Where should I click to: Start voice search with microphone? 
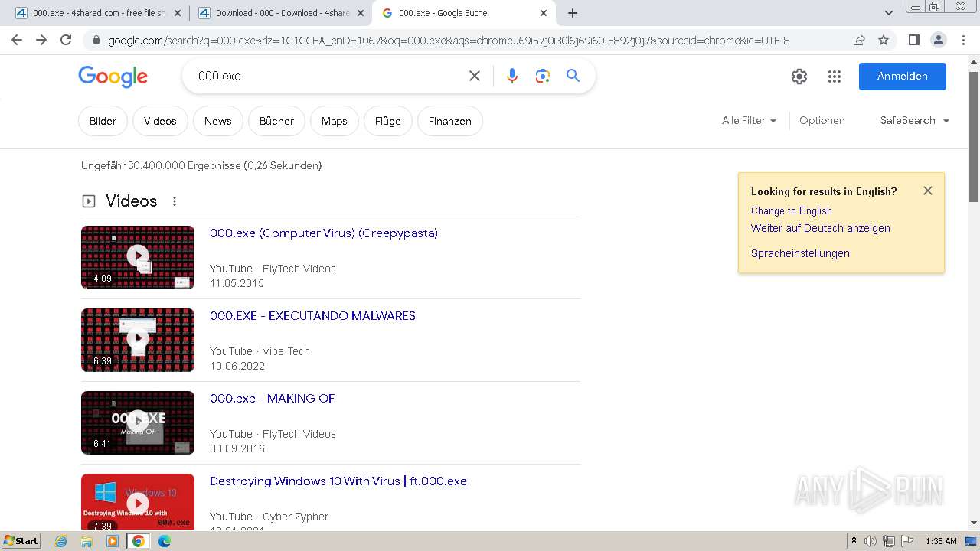point(512,76)
